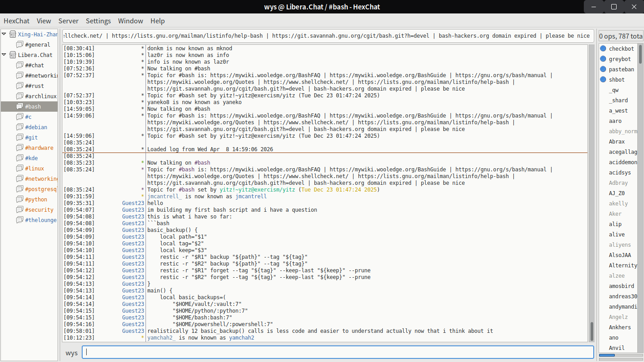
Task: Select user Alternity in the user list
Action: (622, 265)
